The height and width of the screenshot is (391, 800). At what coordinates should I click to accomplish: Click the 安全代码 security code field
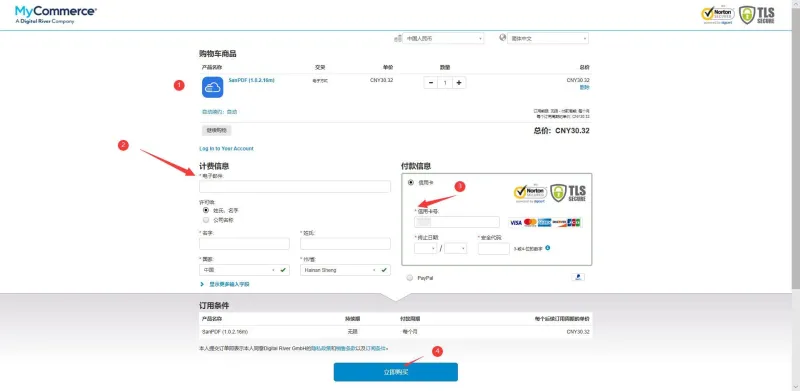click(493, 249)
